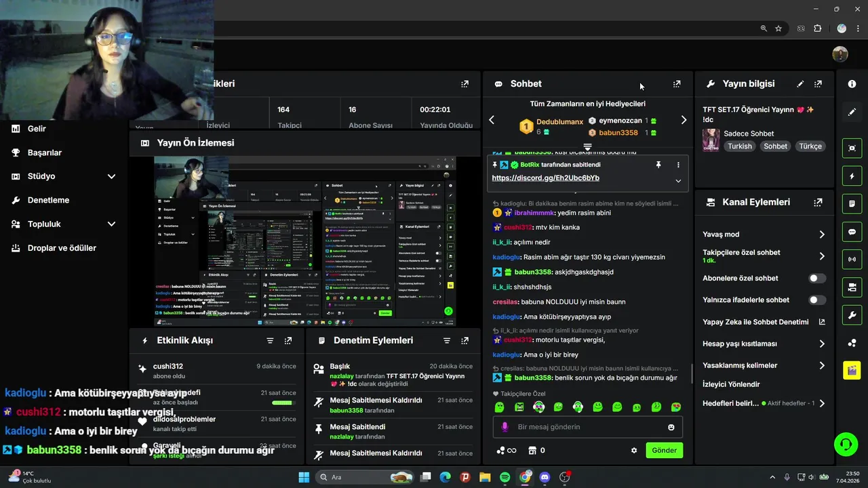Screen dimensions: 868x488
Task: Click the yellow clapperboard icon in sidebar
Action: pyautogui.click(x=852, y=370)
